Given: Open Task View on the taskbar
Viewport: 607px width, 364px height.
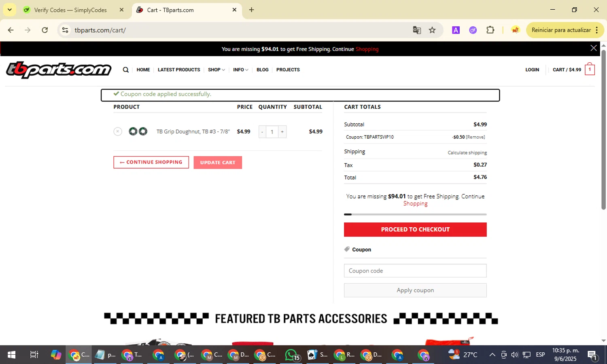Looking at the screenshot, I should pos(34,355).
